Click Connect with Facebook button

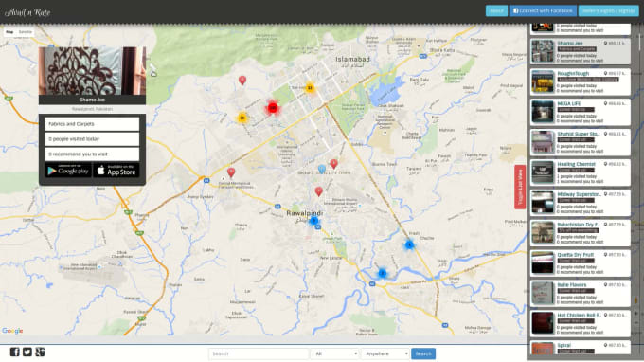coord(543,11)
